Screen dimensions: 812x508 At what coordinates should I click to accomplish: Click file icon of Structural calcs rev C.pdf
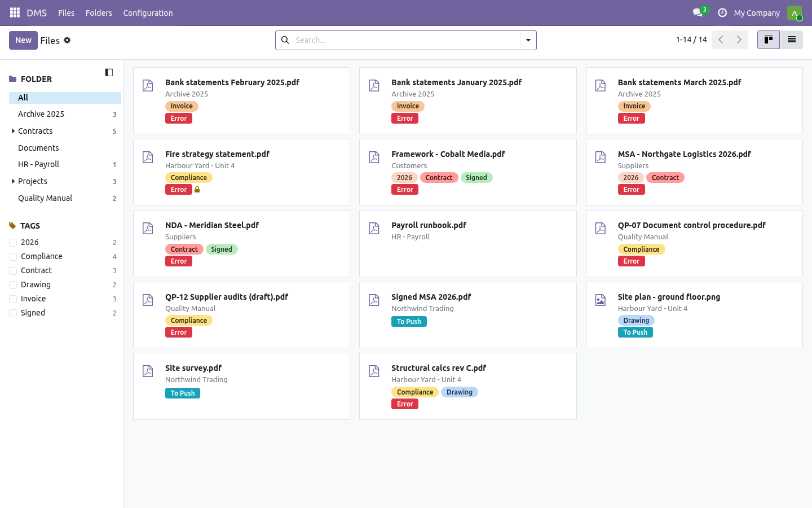[x=374, y=371]
